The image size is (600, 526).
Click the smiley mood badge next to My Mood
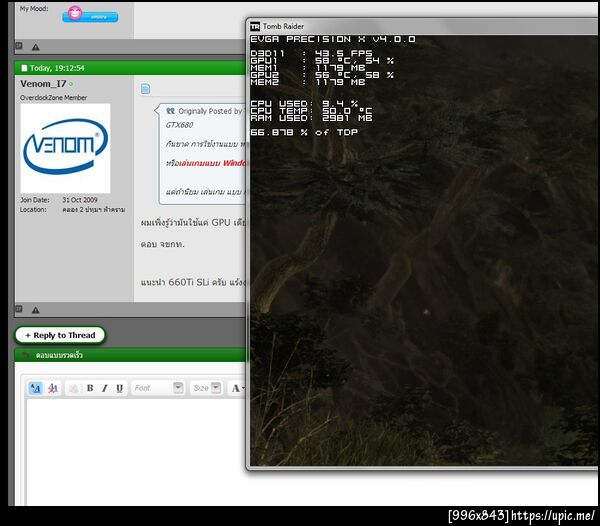90,14
